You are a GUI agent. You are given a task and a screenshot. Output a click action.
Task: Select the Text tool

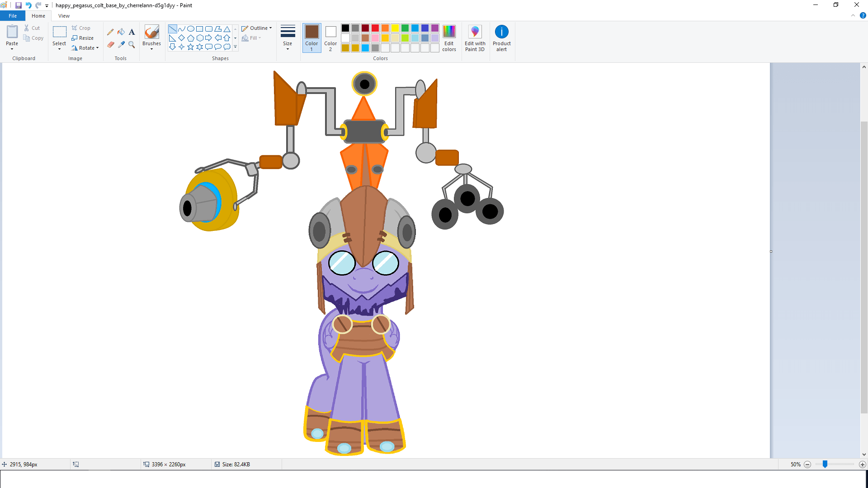132,32
